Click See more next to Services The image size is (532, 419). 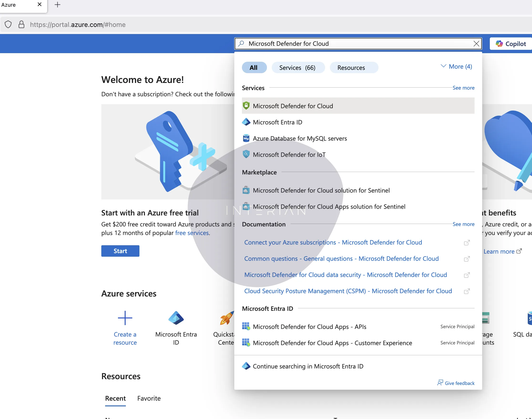click(463, 88)
